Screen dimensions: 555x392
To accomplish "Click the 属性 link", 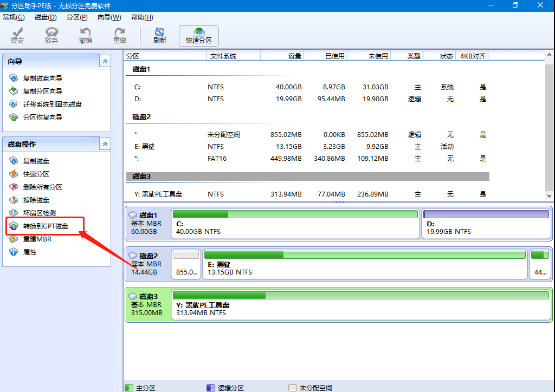I will tap(30, 252).
